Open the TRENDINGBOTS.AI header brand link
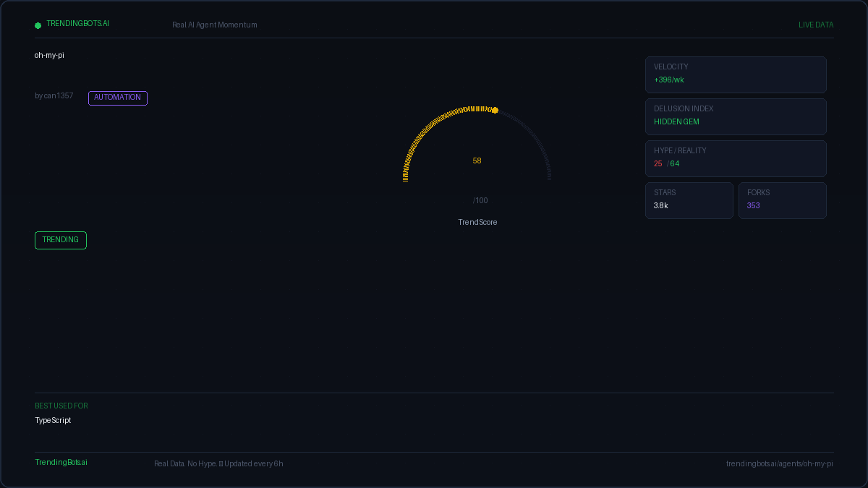The width and height of the screenshot is (868, 488). pos(78,24)
